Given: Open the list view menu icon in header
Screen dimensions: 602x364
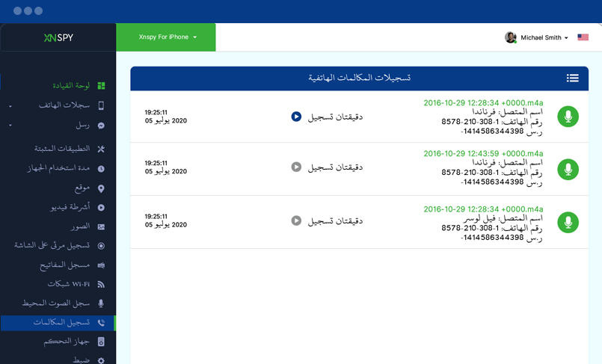Looking at the screenshot, I should pyautogui.click(x=573, y=78).
